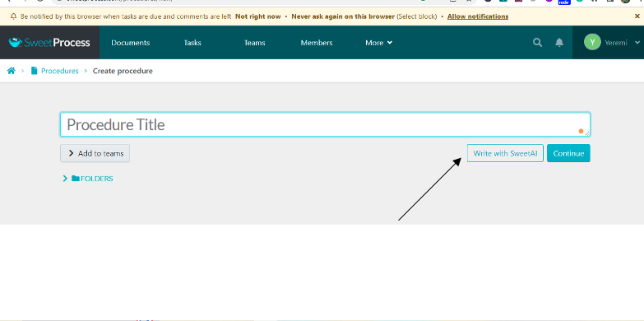Screen dimensions: 644x321
Task: Click Allow notifications link
Action: coord(478,16)
